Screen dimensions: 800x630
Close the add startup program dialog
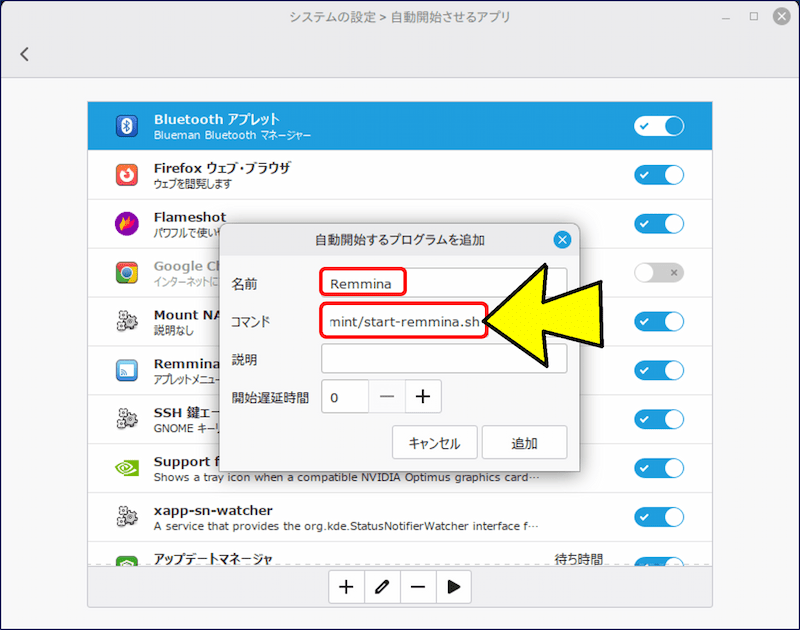(562, 240)
